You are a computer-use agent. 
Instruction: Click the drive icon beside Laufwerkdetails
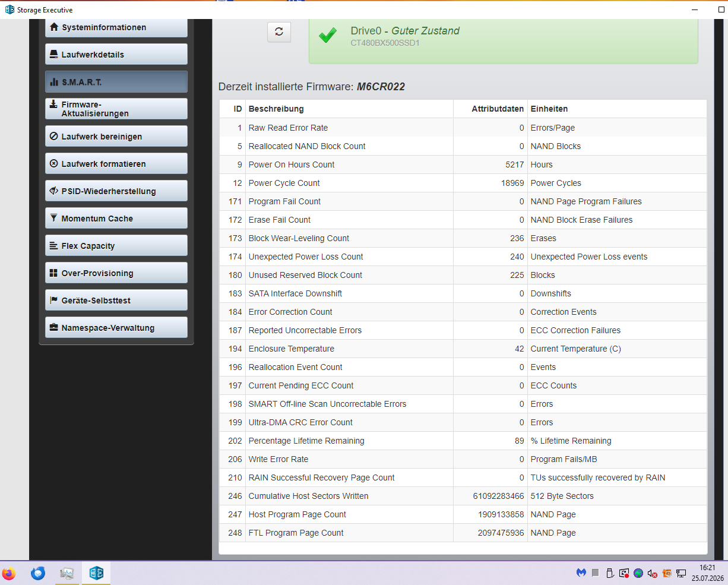point(54,54)
